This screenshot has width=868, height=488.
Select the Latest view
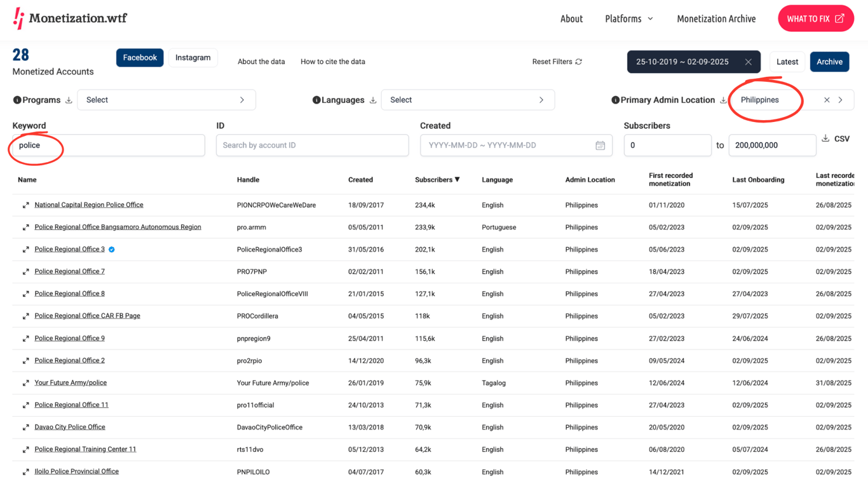coord(787,62)
